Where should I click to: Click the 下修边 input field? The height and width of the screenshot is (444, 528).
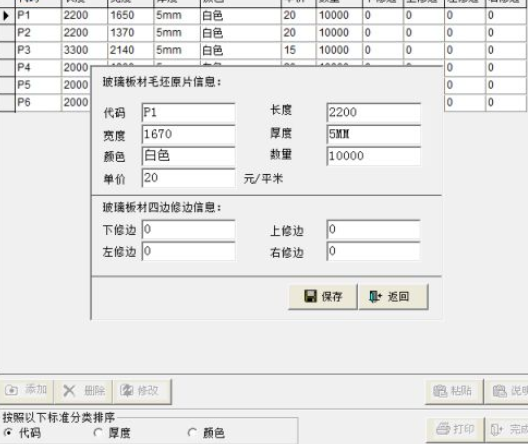(189, 229)
